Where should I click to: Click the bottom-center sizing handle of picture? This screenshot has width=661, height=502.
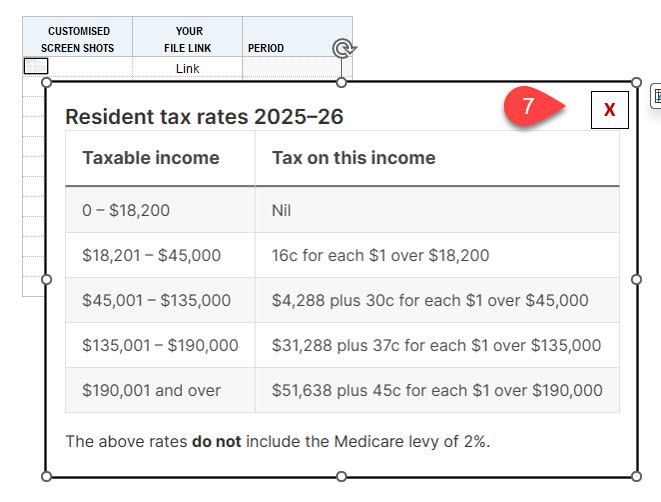(x=342, y=476)
